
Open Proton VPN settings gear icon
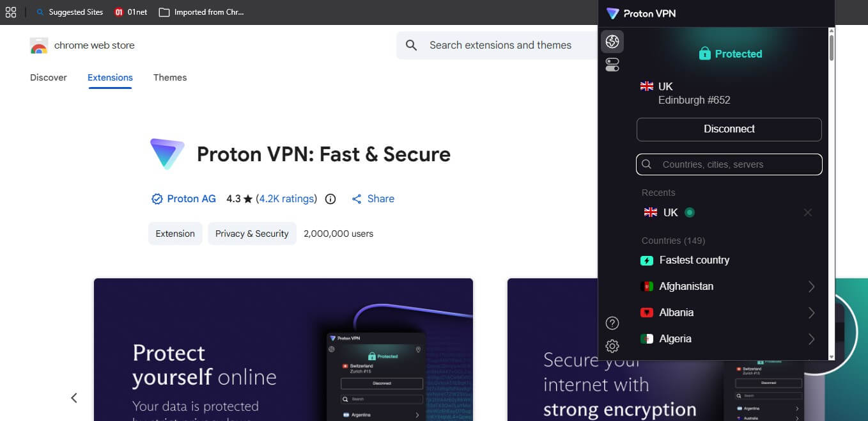(x=612, y=346)
